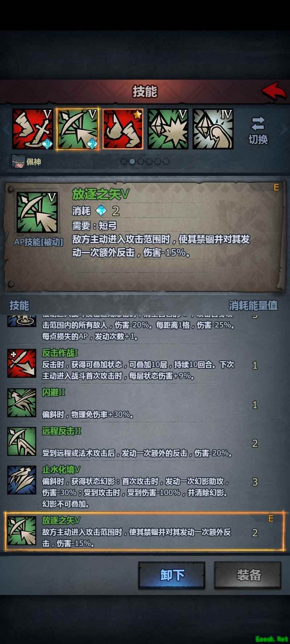The image size is (290, 644).
Task: Select the first red sword skill slot
Action: 33,129
